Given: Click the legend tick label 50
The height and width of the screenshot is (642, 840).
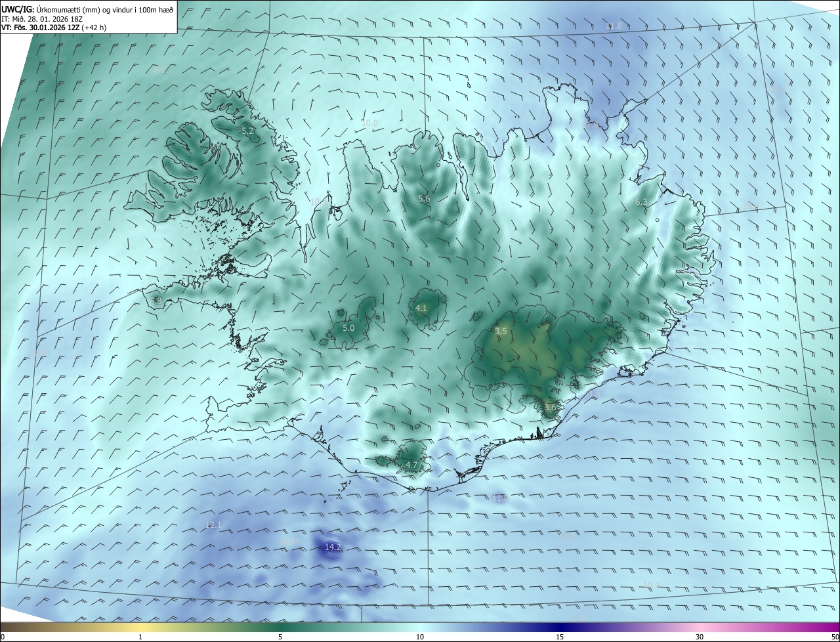Looking at the screenshot, I should (x=835, y=637).
